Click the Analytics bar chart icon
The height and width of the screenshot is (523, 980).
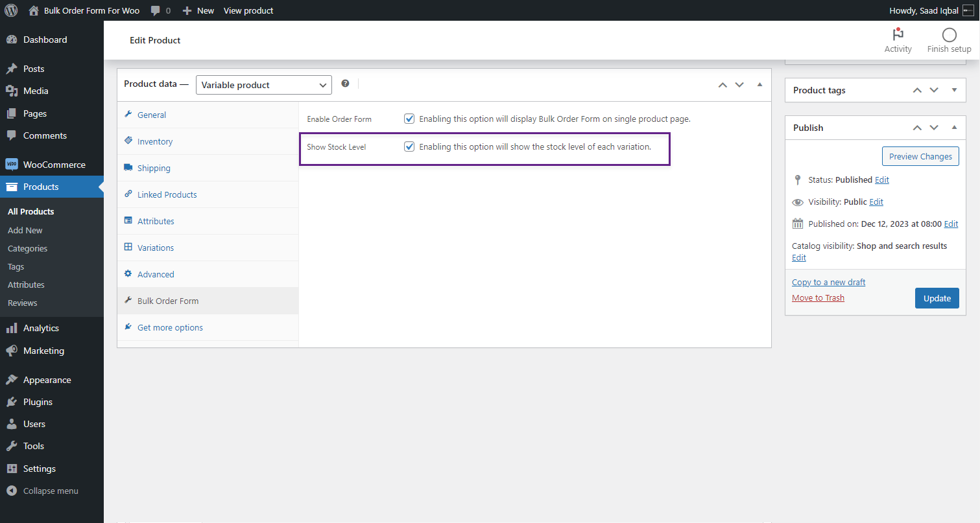(12, 328)
